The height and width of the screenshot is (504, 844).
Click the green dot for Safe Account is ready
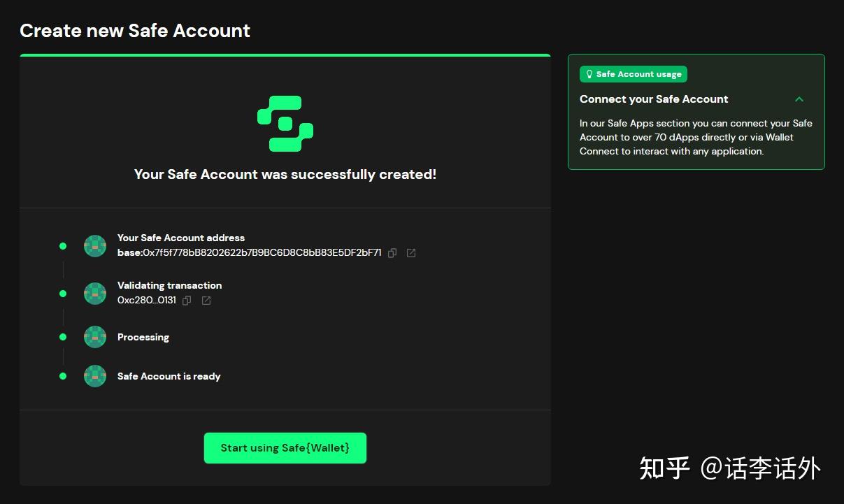(x=63, y=376)
